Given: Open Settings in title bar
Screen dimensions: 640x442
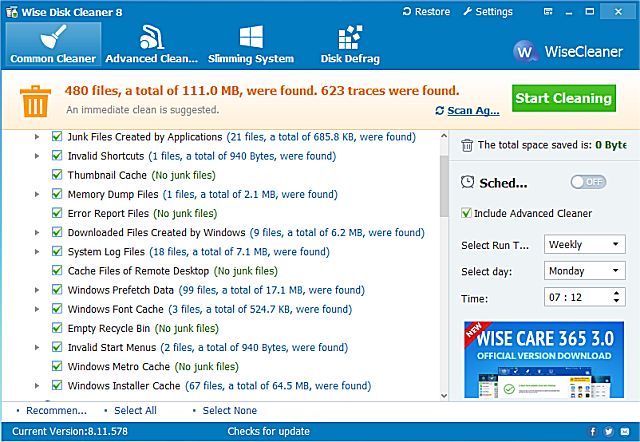Looking at the screenshot, I should click(x=488, y=11).
